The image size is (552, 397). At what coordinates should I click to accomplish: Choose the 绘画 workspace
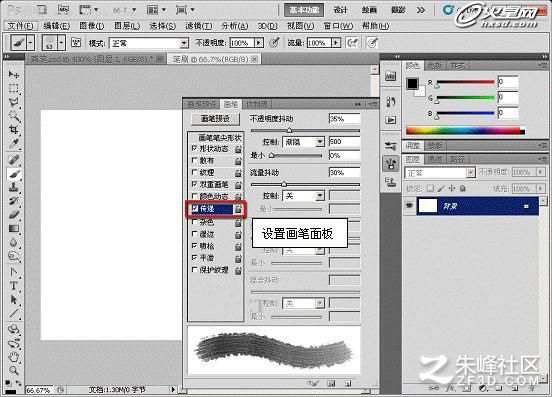coord(369,10)
